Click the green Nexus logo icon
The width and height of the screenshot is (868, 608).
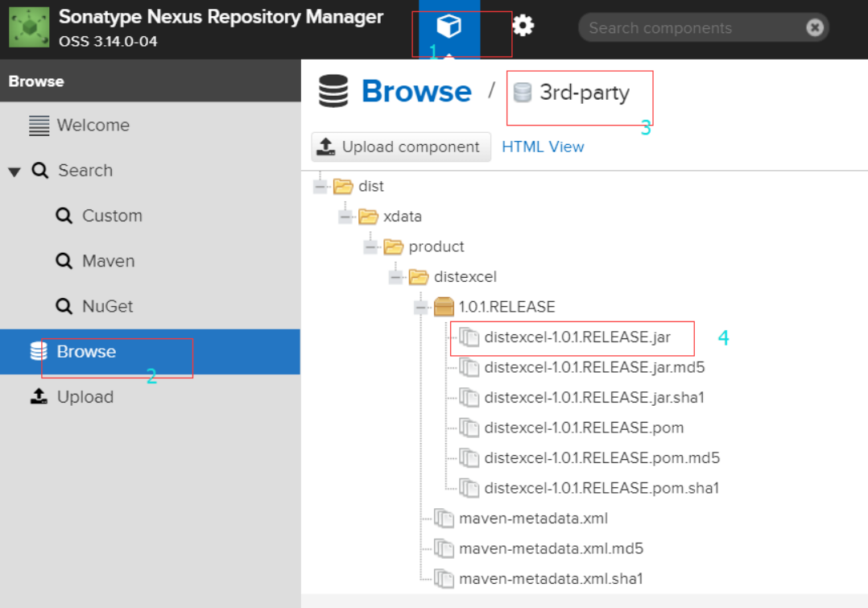pos(29,27)
